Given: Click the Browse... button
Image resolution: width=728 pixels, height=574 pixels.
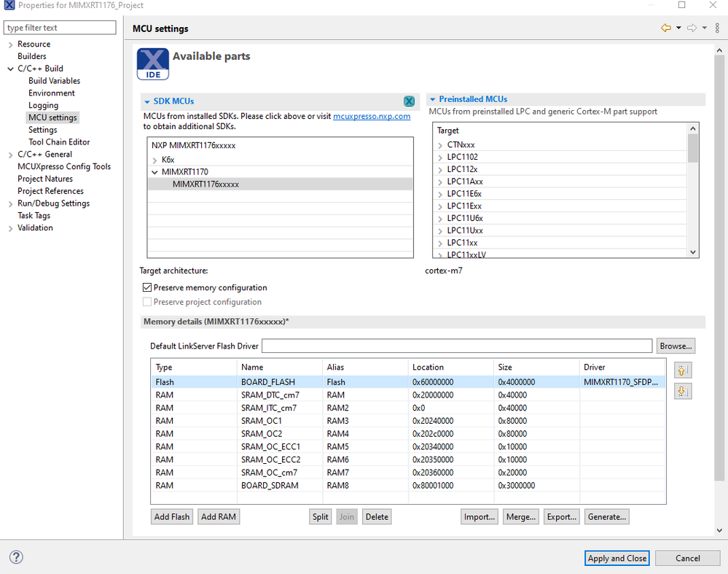Looking at the screenshot, I should tap(676, 346).
